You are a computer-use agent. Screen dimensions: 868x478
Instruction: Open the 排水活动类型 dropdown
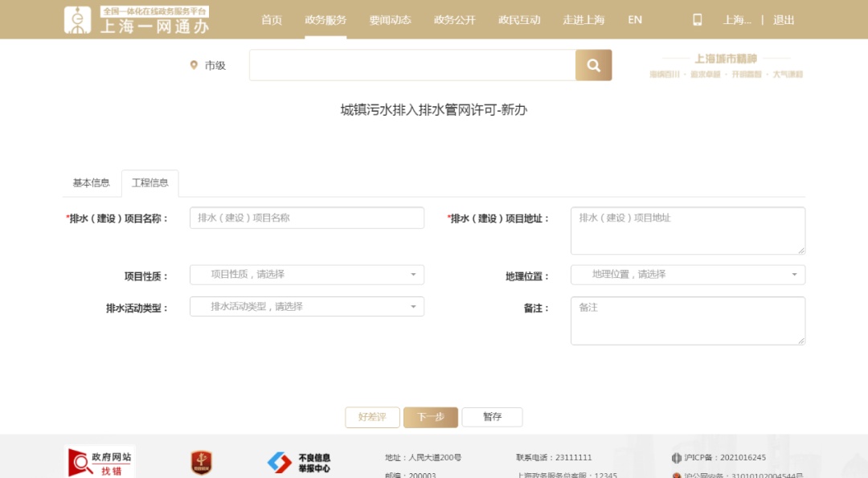coord(306,307)
